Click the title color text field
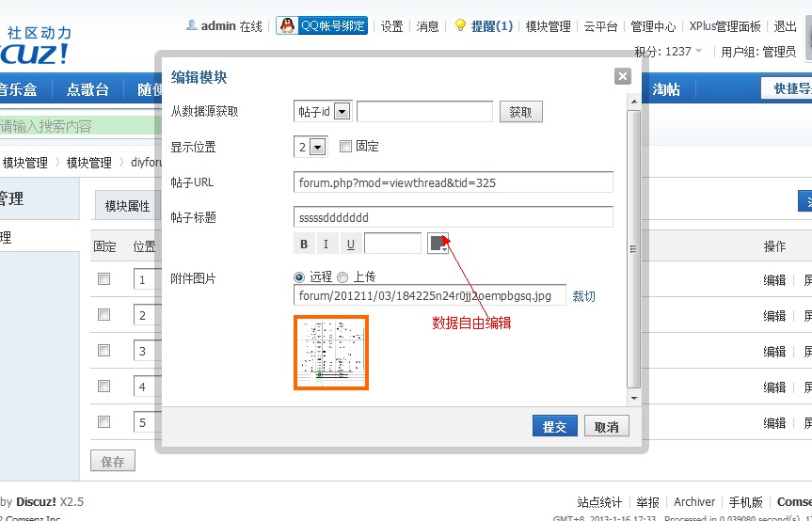This screenshot has width=812, height=521. point(392,244)
